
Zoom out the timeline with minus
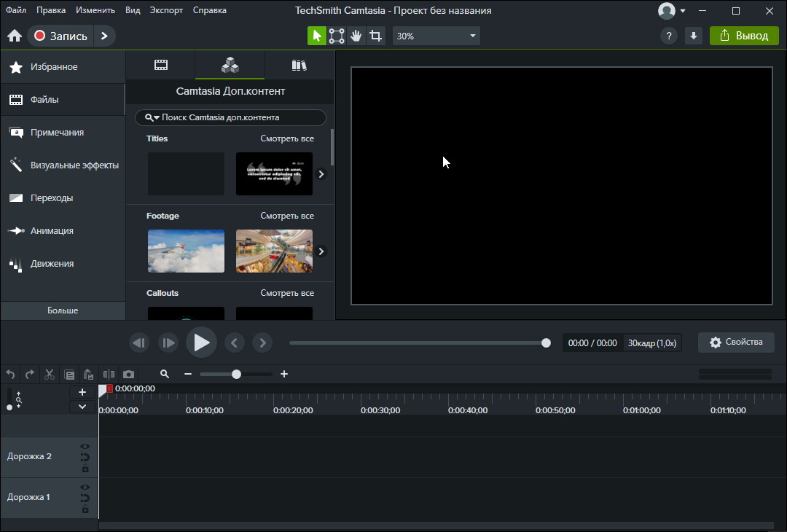point(188,374)
